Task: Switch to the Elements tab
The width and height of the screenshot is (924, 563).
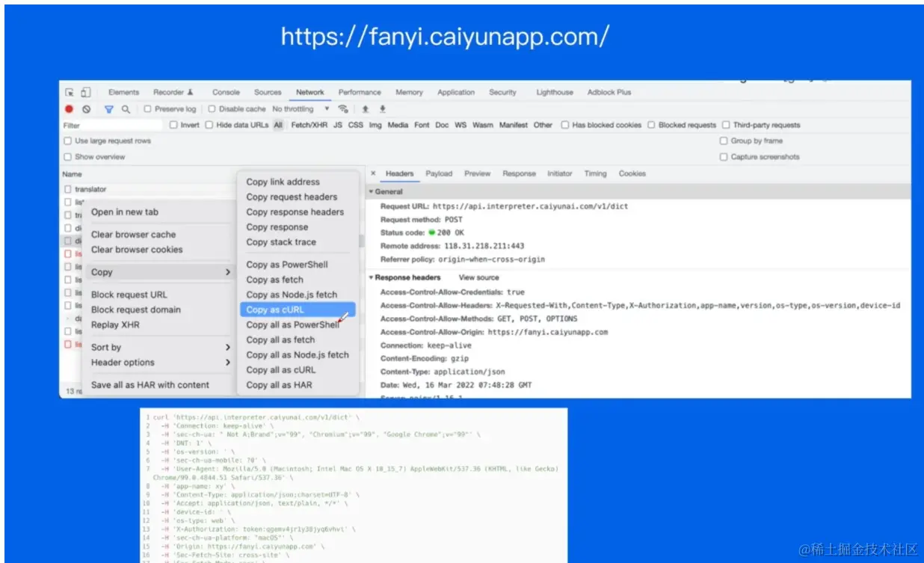Action: [123, 93]
